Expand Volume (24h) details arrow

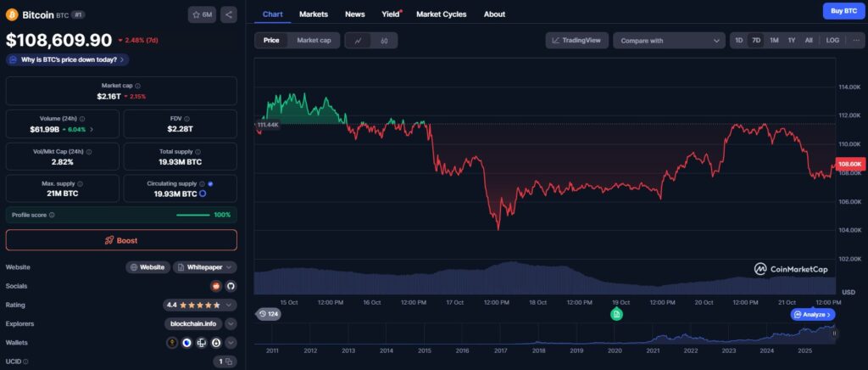(x=92, y=129)
